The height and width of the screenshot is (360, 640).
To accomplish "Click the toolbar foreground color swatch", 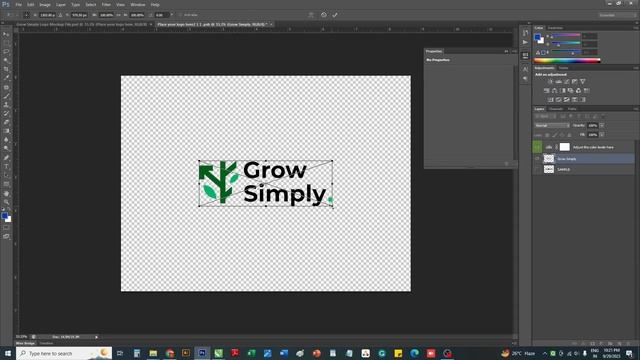I will (4, 216).
